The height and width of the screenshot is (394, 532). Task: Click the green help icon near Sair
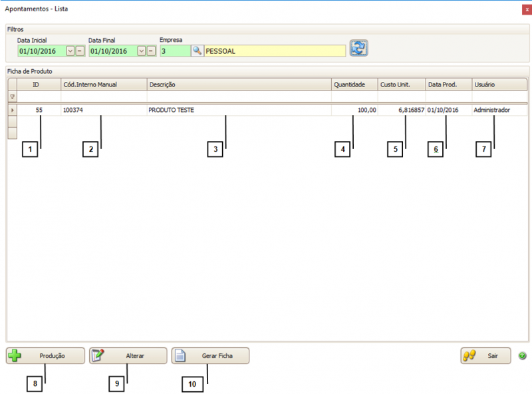pyautogui.click(x=522, y=356)
